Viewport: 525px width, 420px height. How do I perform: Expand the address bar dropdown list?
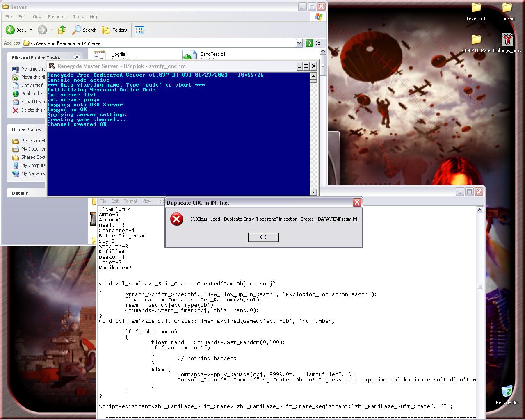[299, 43]
